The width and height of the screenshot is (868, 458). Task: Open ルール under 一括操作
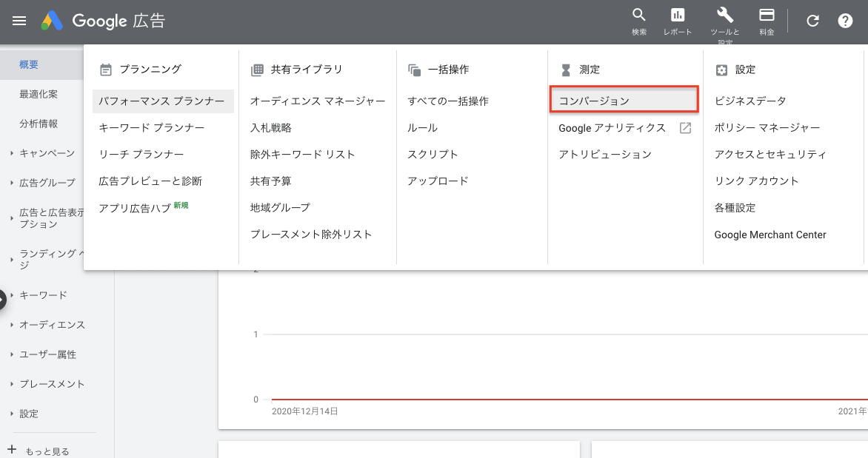[422, 128]
